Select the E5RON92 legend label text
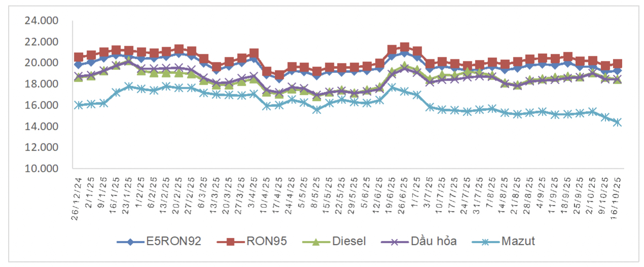This screenshot has width=644, height=267. (x=174, y=242)
